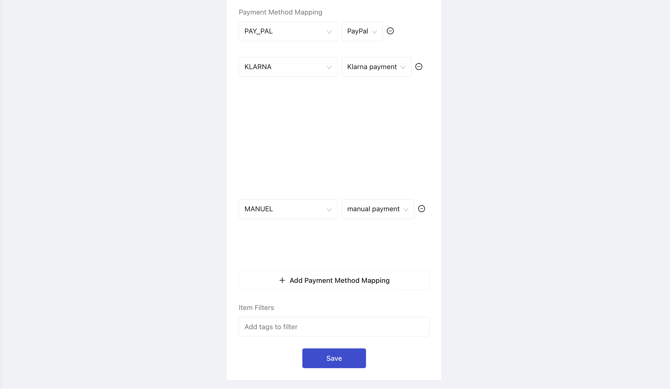Click the chevron arrow in the KLARNA field
Screen dimensions: 670x389
(x=329, y=67)
